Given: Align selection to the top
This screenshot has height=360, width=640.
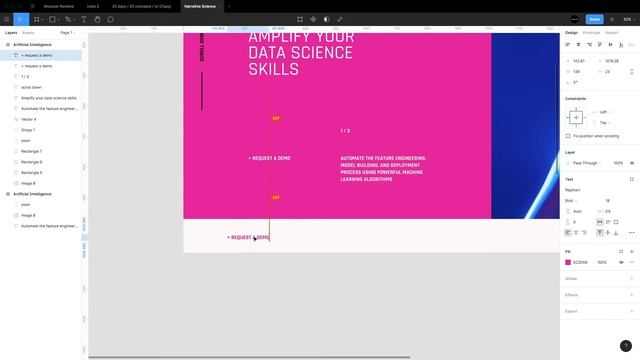Looking at the screenshot, I should [600, 44].
